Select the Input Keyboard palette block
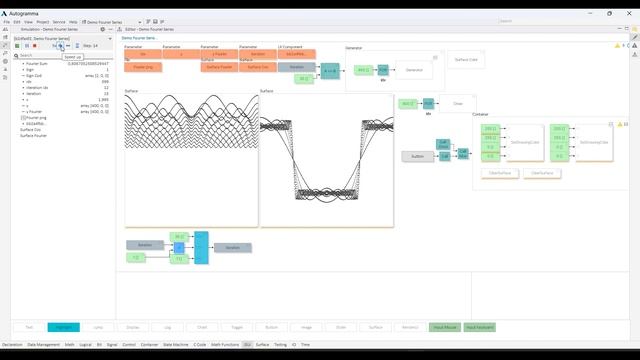Viewport: 640px width, 360px height. pyautogui.click(x=480, y=327)
